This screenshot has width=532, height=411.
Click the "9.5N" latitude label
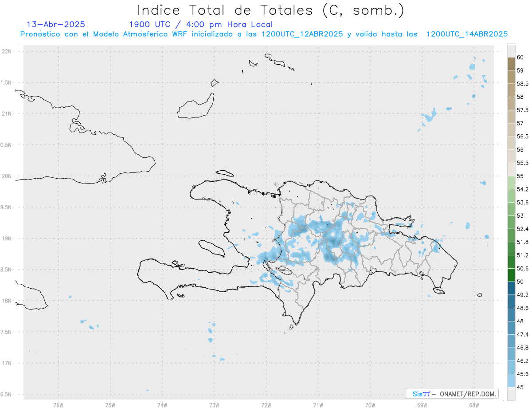click(x=7, y=207)
